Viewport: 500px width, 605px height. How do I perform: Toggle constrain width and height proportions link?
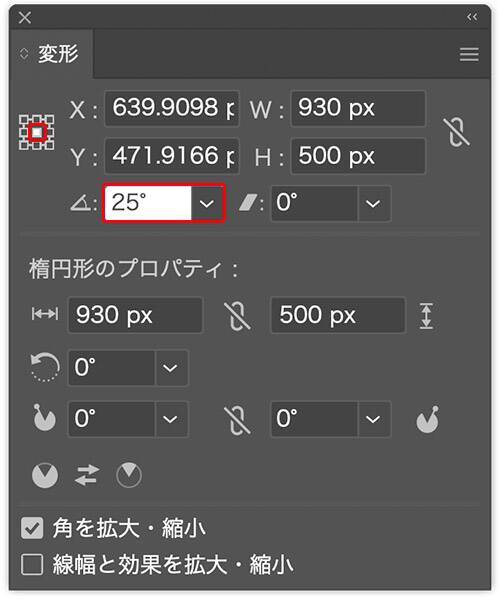point(456,132)
